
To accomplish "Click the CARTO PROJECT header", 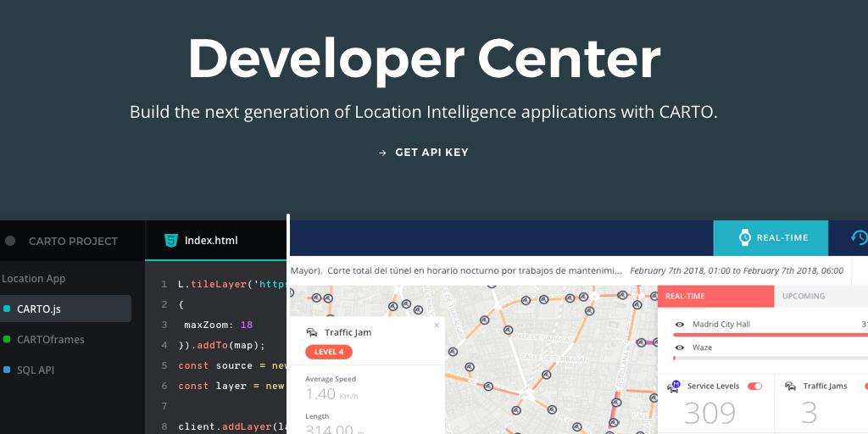I will [x=73, y=241].
